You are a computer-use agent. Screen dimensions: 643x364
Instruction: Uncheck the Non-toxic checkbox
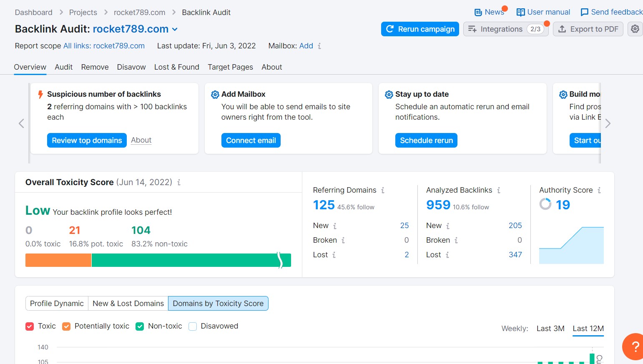140,326
